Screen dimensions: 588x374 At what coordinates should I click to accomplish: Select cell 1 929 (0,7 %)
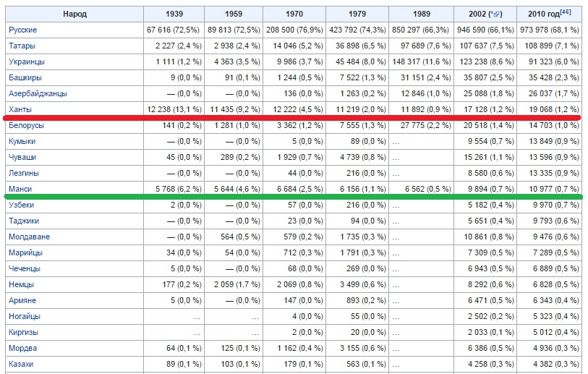tap(294, 157)
